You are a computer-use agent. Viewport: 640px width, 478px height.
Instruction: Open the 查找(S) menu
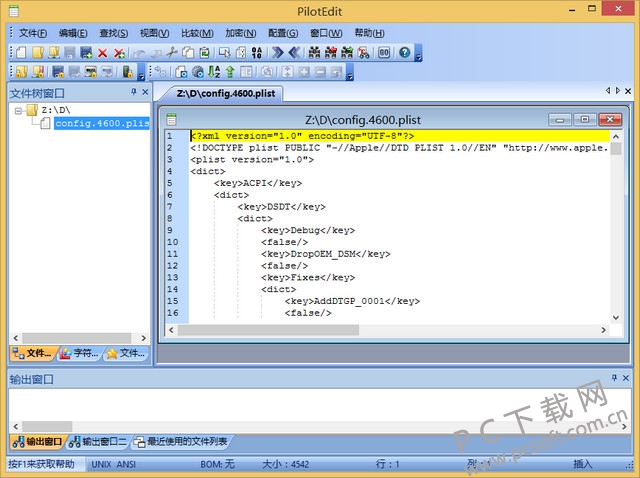[x=113, y=33]
